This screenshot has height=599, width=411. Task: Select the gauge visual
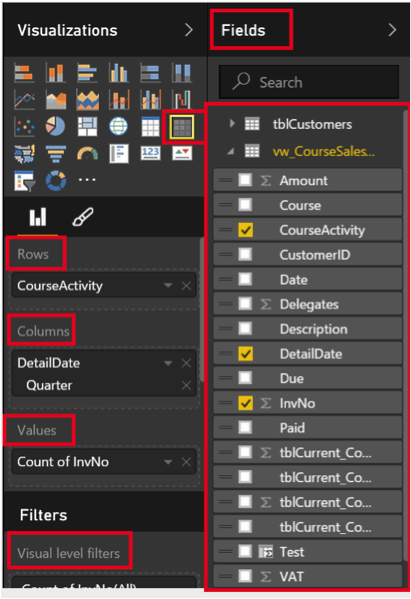[87, 154]
